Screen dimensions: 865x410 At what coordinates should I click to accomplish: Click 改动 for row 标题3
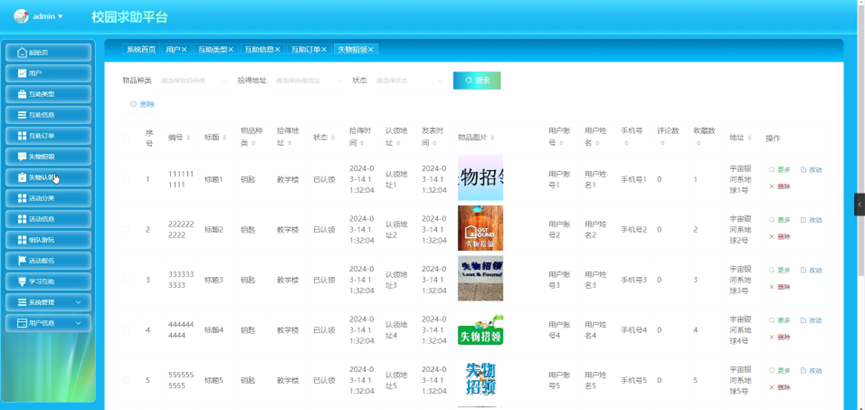click(811, 270)
